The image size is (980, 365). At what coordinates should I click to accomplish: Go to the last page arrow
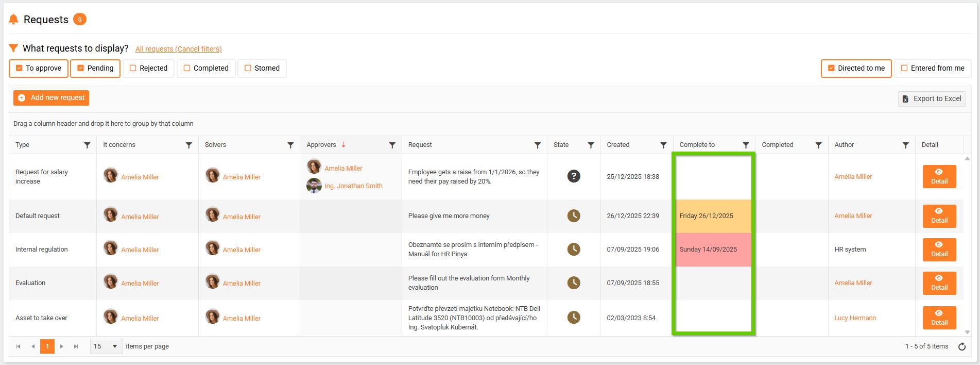[76, 346]
